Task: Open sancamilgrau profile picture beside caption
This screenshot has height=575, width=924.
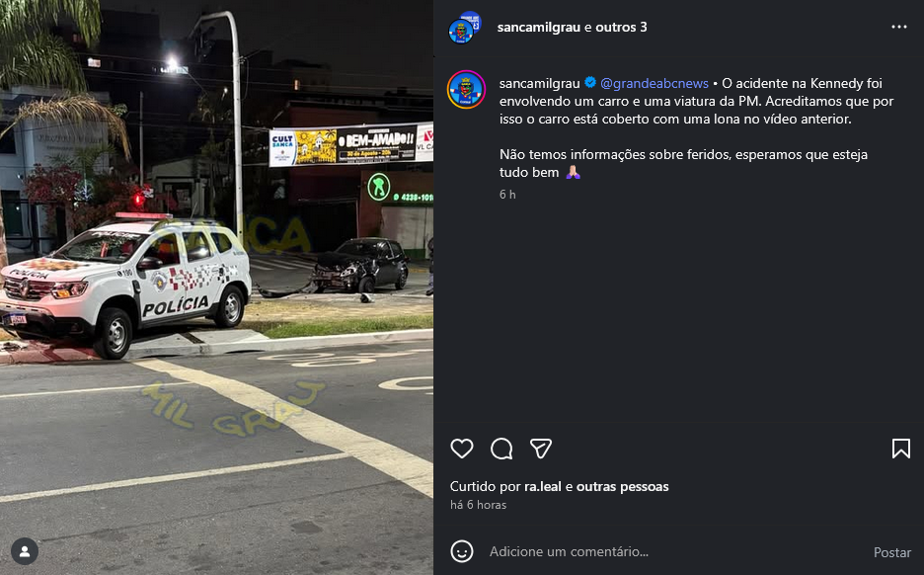Action: point(466,90)
